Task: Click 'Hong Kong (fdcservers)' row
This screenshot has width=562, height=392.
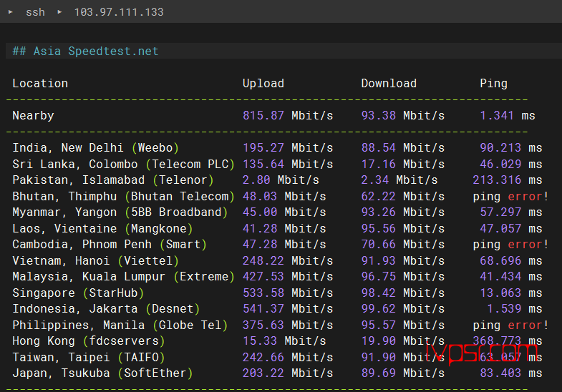Action: pyautogui.click(x=89, y=341)
